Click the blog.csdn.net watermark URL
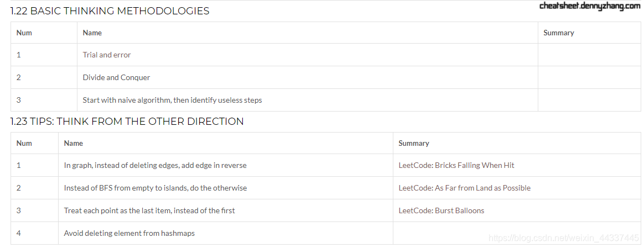The height and width of the screenshot is (248, 644). click(x=564, y=238)
